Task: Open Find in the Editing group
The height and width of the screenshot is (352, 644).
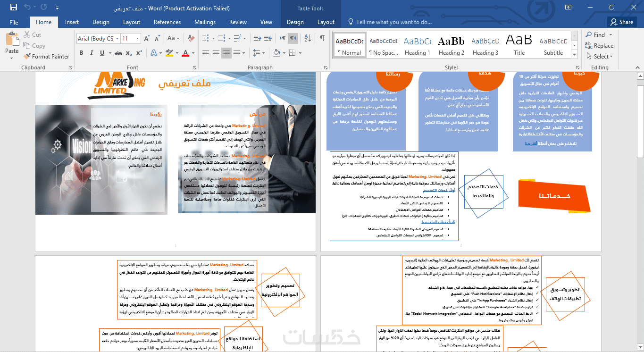Action: [x=595, y=34]
